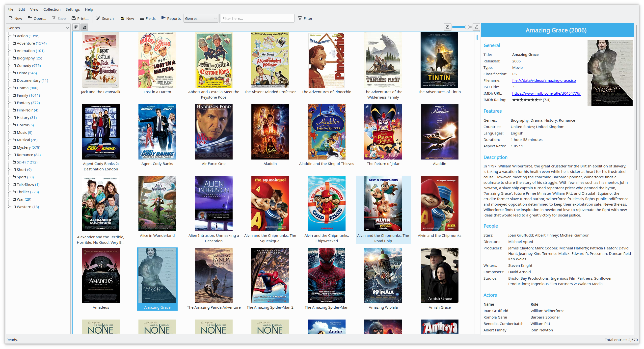Click the Save toolbar icon
Viewport: 644px width, 349px height.
tap(59, 19)
